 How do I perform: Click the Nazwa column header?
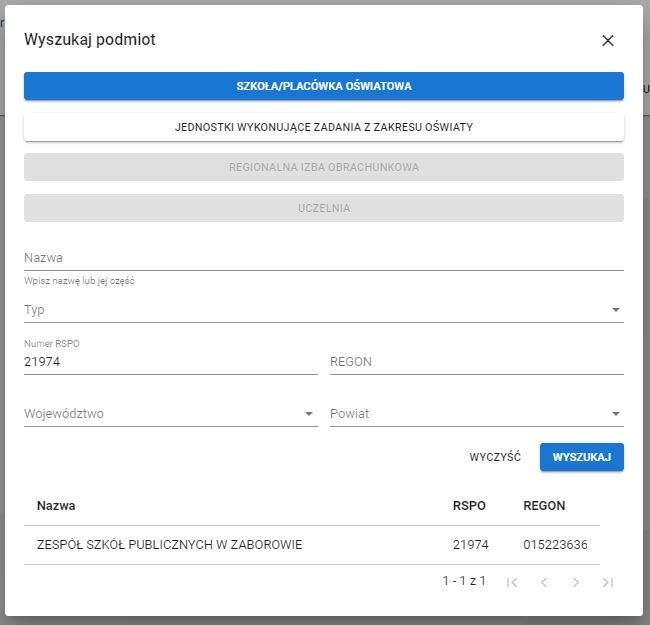(x=56, y=506)
